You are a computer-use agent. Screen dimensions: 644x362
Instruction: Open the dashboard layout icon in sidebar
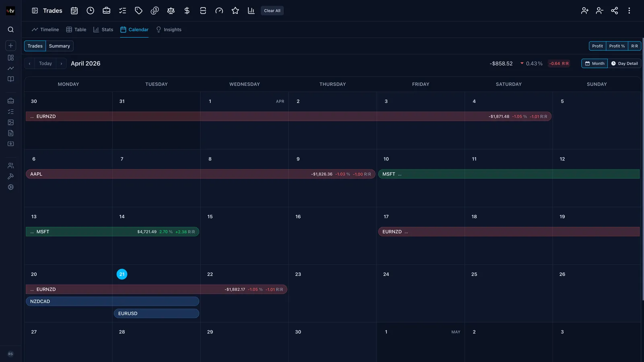click(x=11, y=58)
